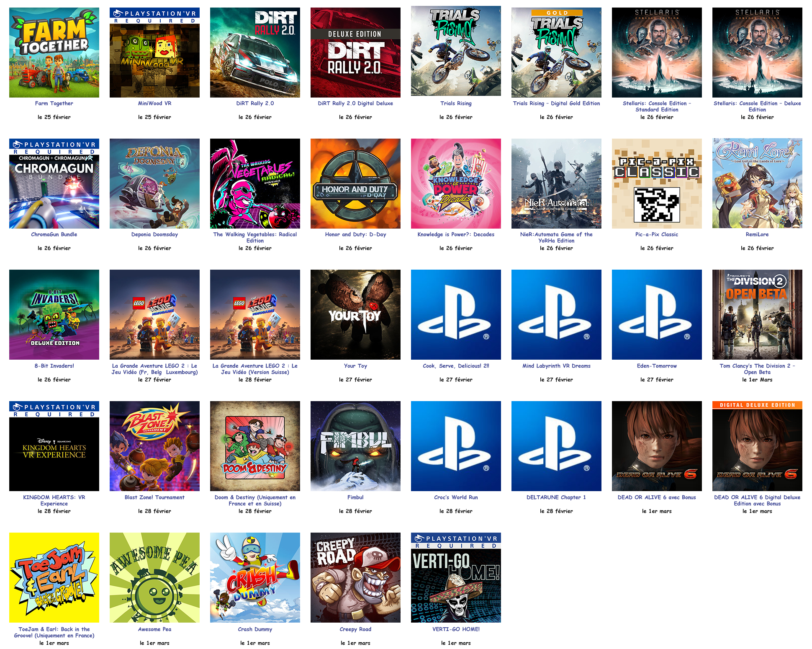This screenshot has width=812, height=649.
Task: Click the PlayStation logo above Eden-Tomorrow
Action: point(657,314)
